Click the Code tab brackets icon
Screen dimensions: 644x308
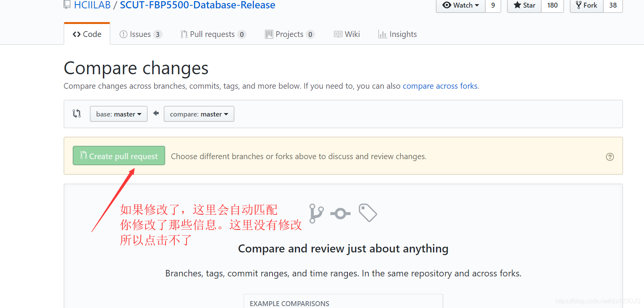(77, 34)
